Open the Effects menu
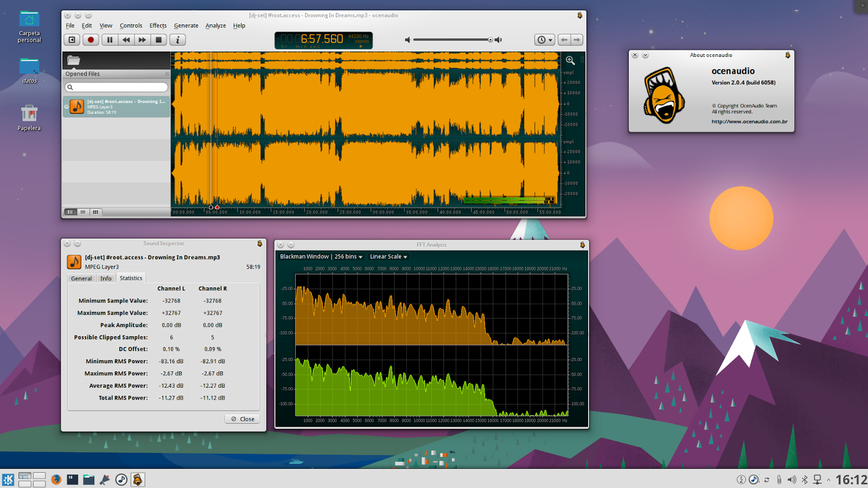 [157, 25]
